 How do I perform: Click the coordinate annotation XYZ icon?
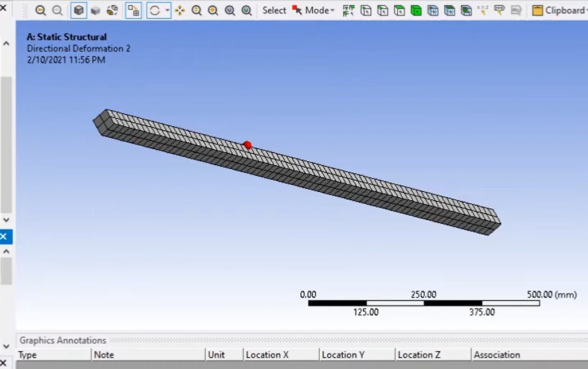(x=483, y=10)
